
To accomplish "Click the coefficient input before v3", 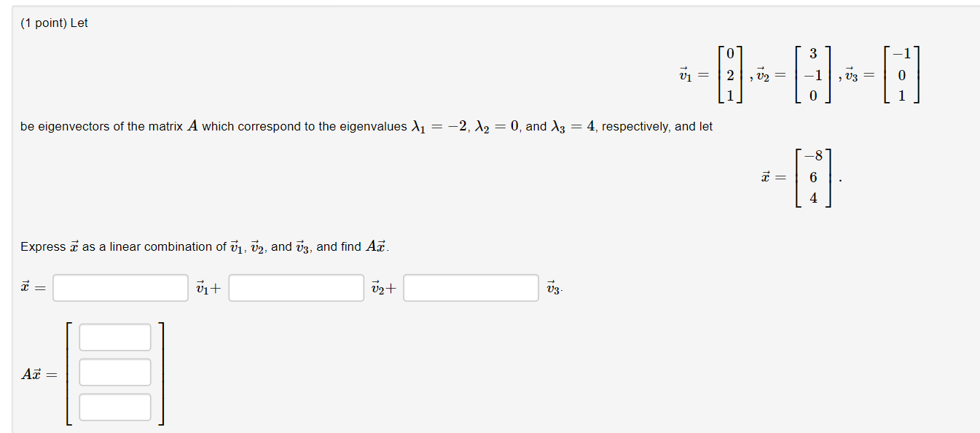I will point(470,287).
